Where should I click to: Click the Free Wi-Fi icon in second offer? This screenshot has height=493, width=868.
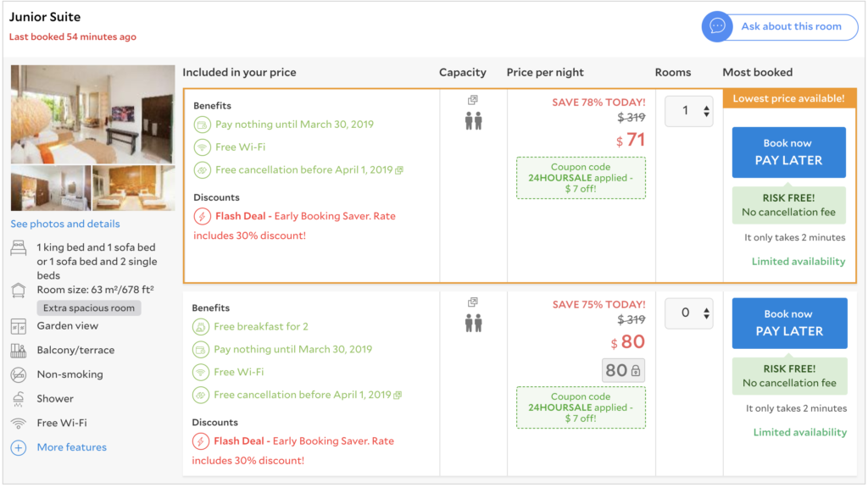click(201, 372)
